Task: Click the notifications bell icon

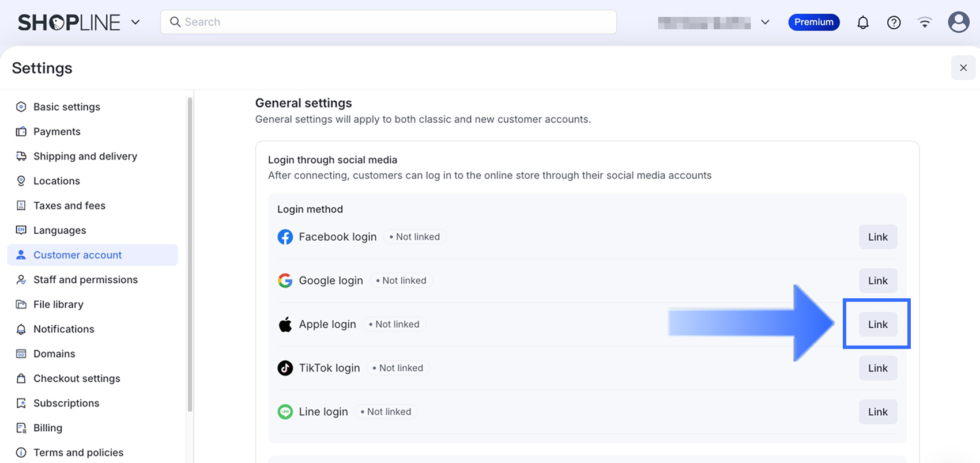Action: click(x=862, y=22)
